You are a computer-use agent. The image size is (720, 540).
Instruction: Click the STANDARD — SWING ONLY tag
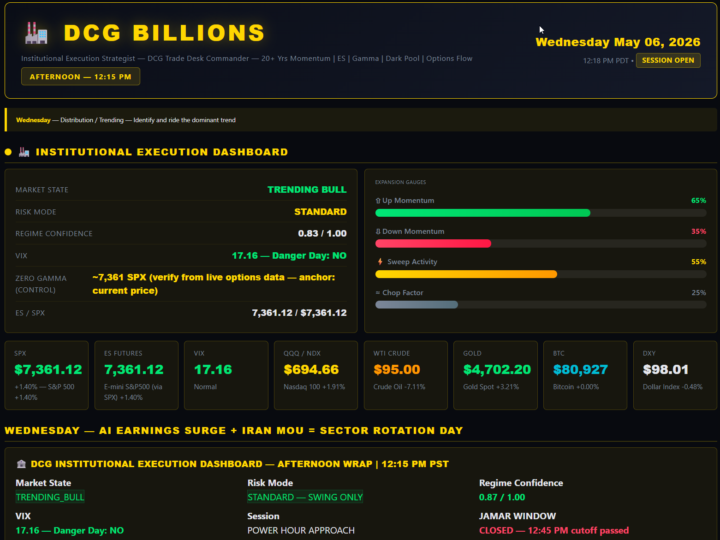(305, 497)
